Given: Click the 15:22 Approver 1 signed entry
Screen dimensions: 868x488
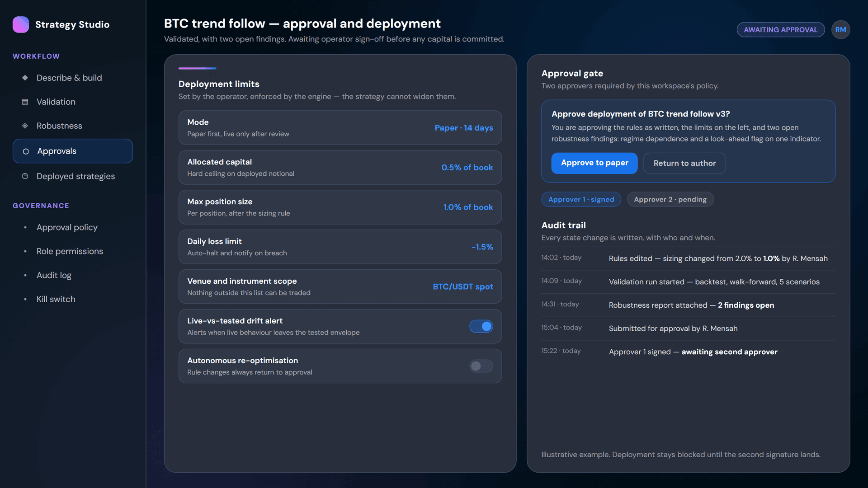Looking at the screenshot, I should [x=688, y=352].
